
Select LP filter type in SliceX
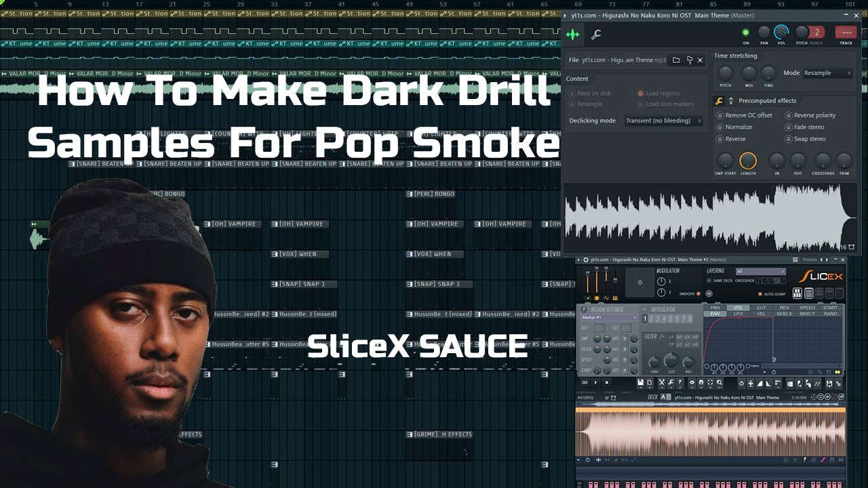671,337
